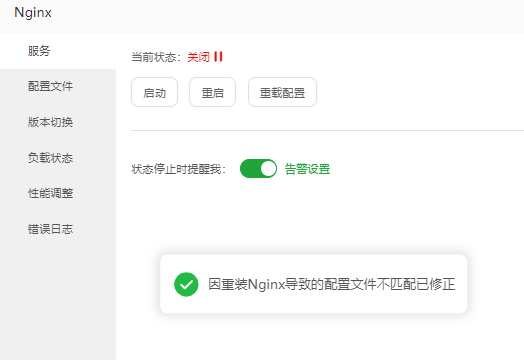
Task: Toggle the 状态停止时提醒我 switch
Action: click(x=258, y=168)
